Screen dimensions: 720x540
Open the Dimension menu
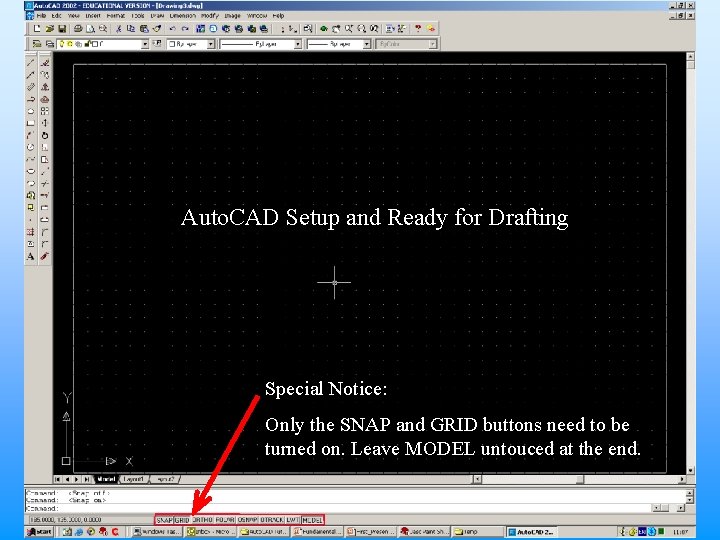(x=183, y=16)
